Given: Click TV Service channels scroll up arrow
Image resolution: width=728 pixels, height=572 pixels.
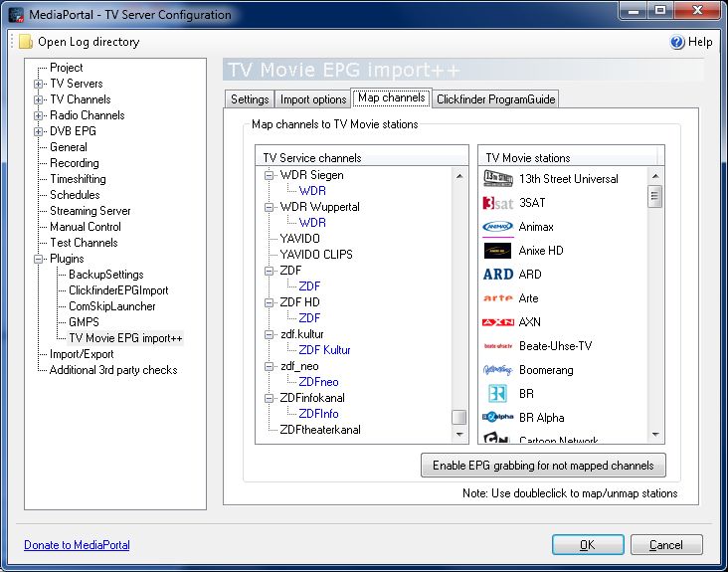Looking at the screenshot, I should 459,176.
